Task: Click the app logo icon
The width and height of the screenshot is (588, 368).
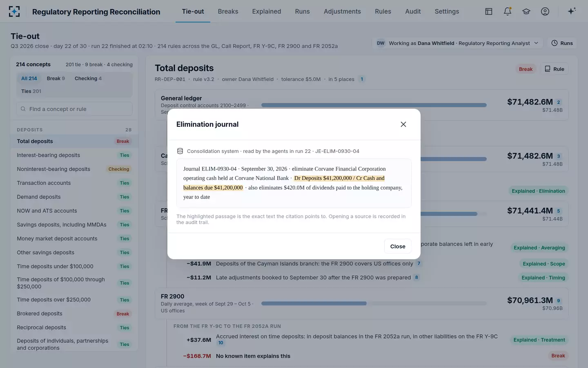Action: click(14, 11)
